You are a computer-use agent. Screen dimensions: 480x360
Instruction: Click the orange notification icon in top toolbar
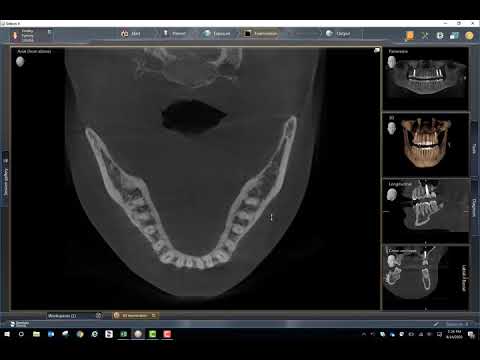[x=410, y=35]
